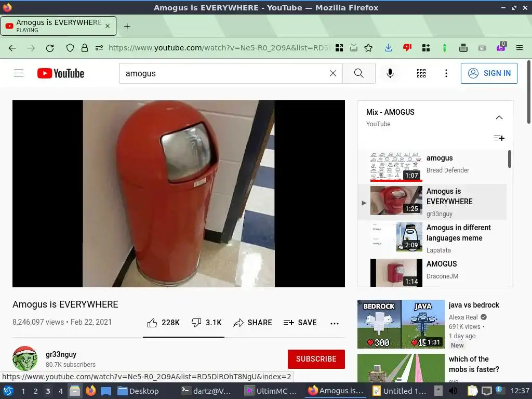Click the red thumbs-down extension icon
Screen dimensions: 532x399
(x=407, y=48)
